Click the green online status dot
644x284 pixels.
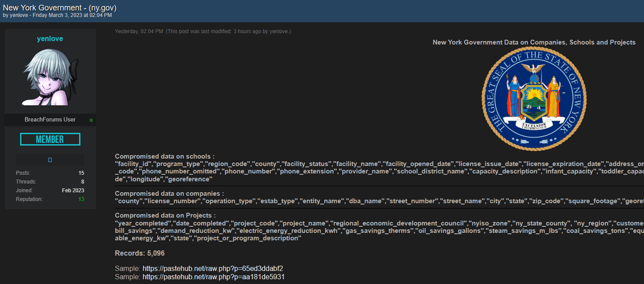91,120
